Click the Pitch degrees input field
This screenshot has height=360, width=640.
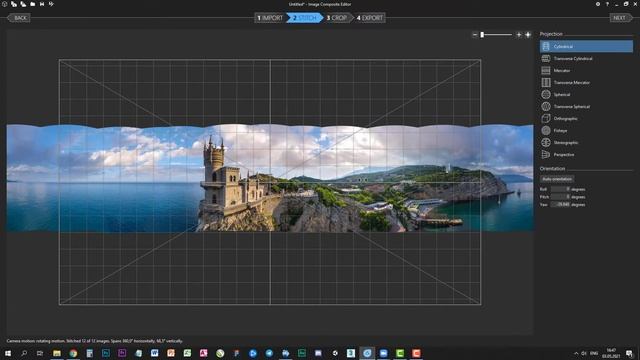560,197
